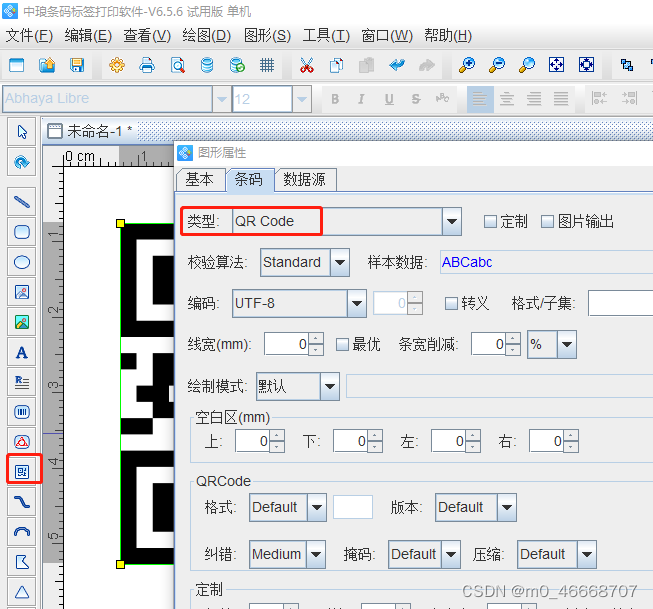Select the text tool letter A

tap(22, 352)
